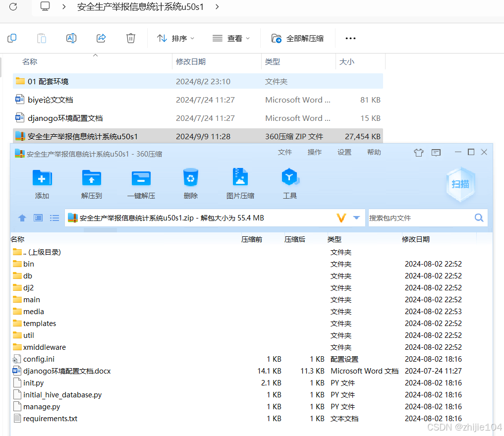
Task: Click the 扫描 (Scan) hexagon button
Action: (x=460, y=184)
